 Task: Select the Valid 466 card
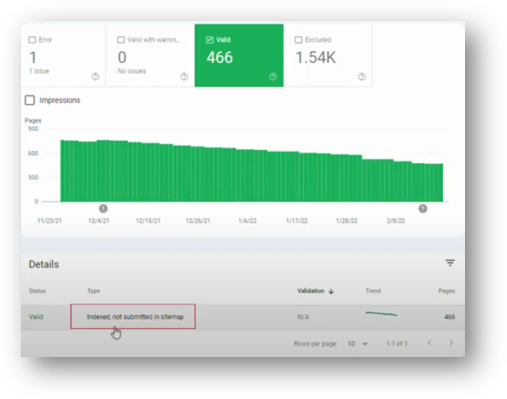coord(239,55)
